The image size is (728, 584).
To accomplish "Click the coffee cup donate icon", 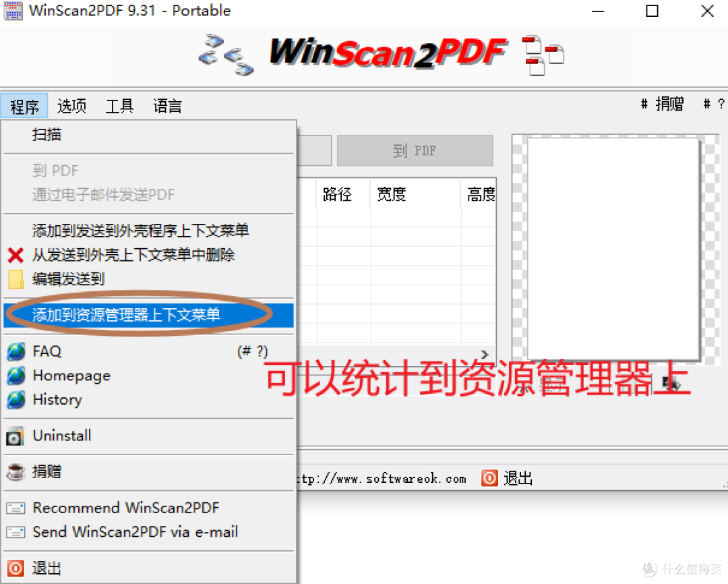I will point(16,471).
